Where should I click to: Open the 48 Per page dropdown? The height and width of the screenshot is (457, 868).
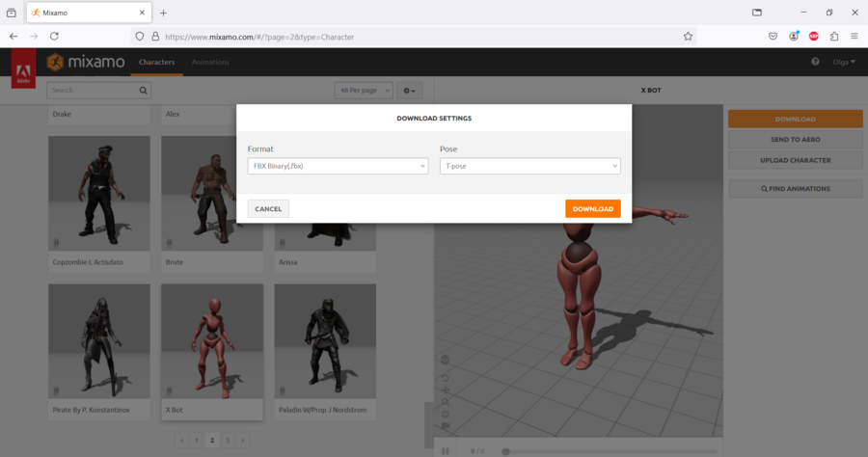(362, 90)
